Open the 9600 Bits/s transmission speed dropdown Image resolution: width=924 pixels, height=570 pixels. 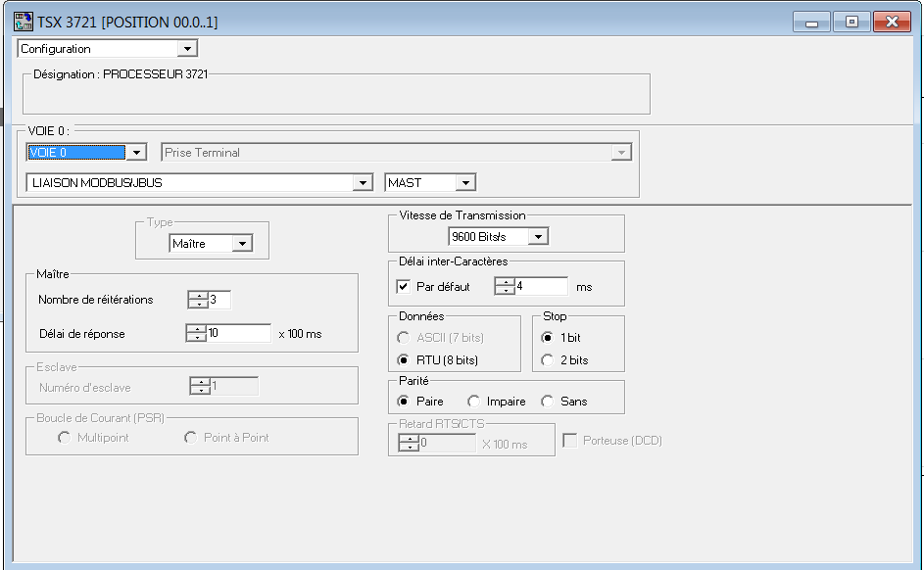[x=538, y=237]
